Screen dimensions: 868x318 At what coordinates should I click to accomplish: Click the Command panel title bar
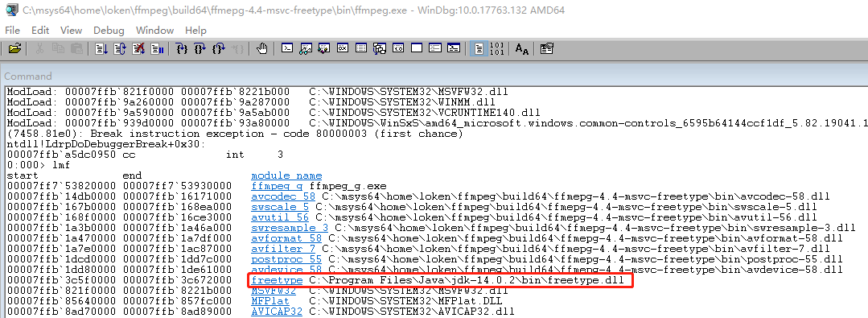[434, 76]
